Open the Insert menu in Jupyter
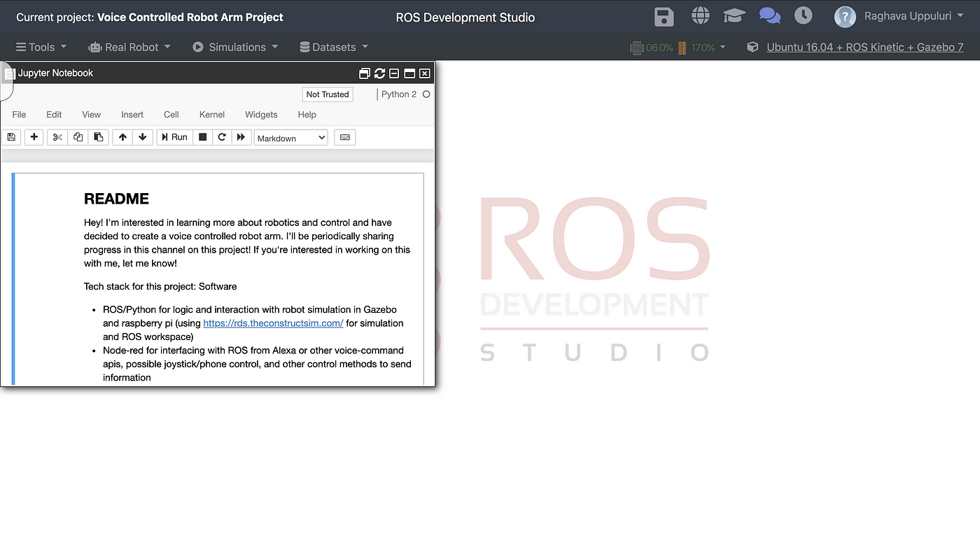The image size is (980, 559). (x=132, y=115)
